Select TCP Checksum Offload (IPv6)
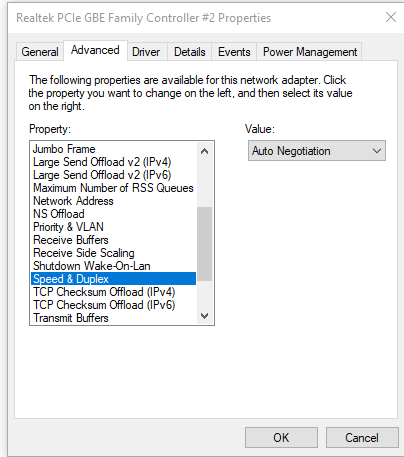404x457 pixels. click(113, 305)
